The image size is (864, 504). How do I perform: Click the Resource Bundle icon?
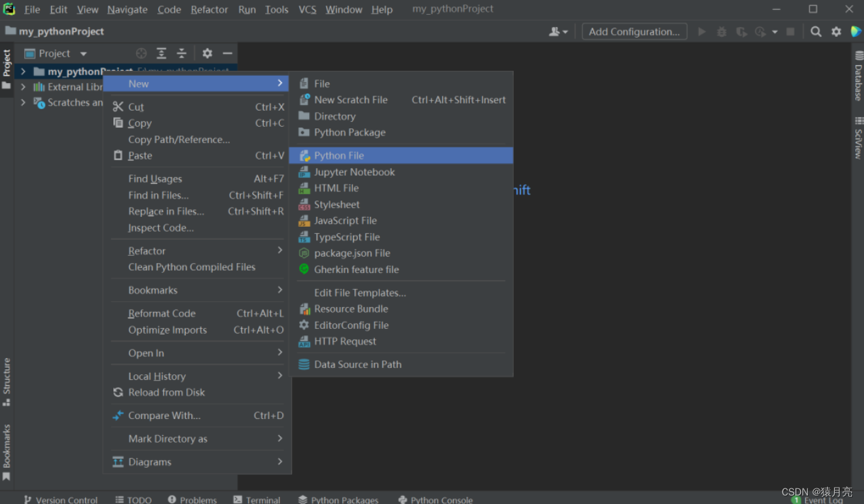tap(304, 308)
